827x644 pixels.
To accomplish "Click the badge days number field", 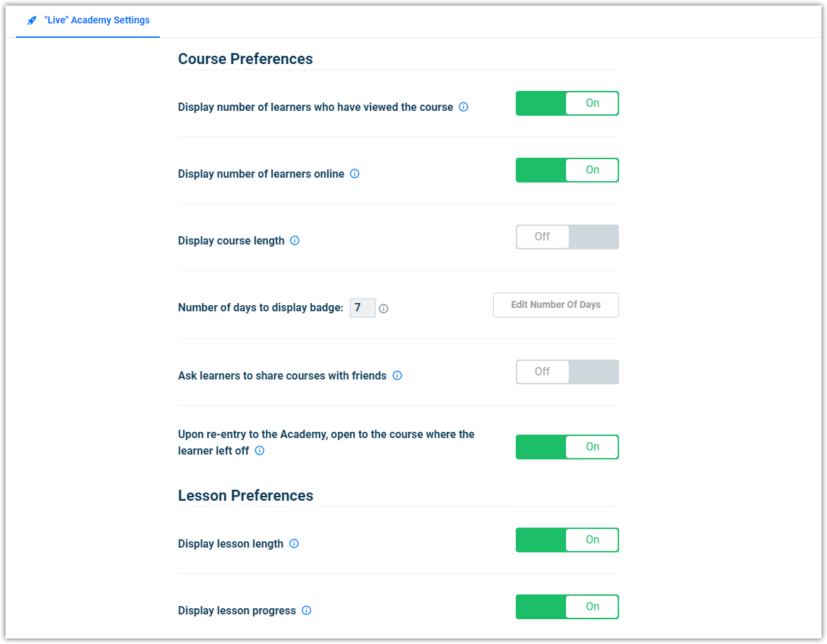I will pyautogui.click(x=363, y=308).
